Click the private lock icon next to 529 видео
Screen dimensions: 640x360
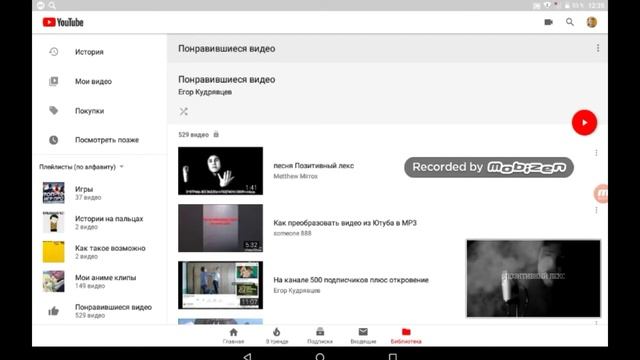[x=216, y=134]
